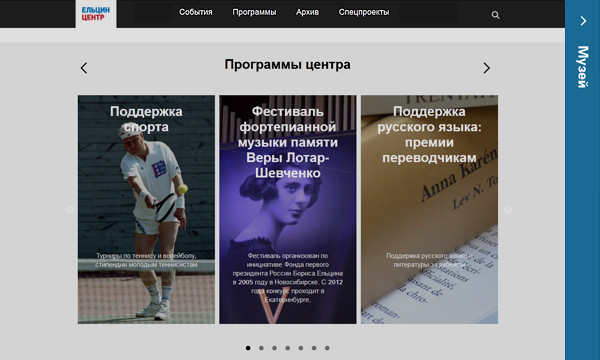The image size is (600, 360).
Task: Open the Музей side panel chevron
Action: (583, 21)
